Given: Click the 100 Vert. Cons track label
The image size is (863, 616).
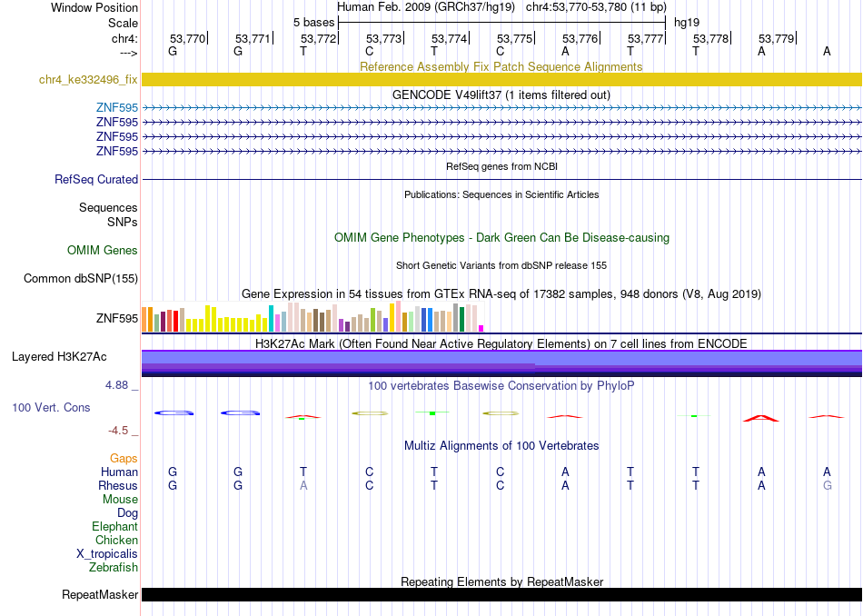Looking at the screenshot, I should (51, 407).
